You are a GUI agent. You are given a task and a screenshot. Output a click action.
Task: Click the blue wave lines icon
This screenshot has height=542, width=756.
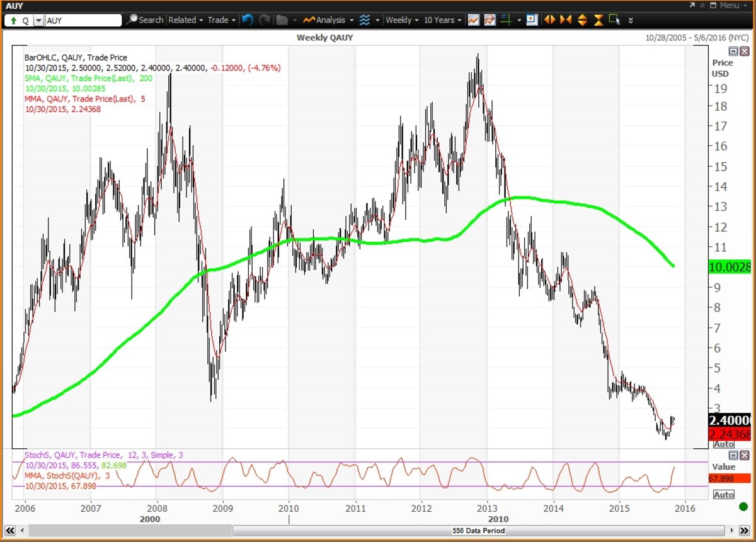(365, 20)
